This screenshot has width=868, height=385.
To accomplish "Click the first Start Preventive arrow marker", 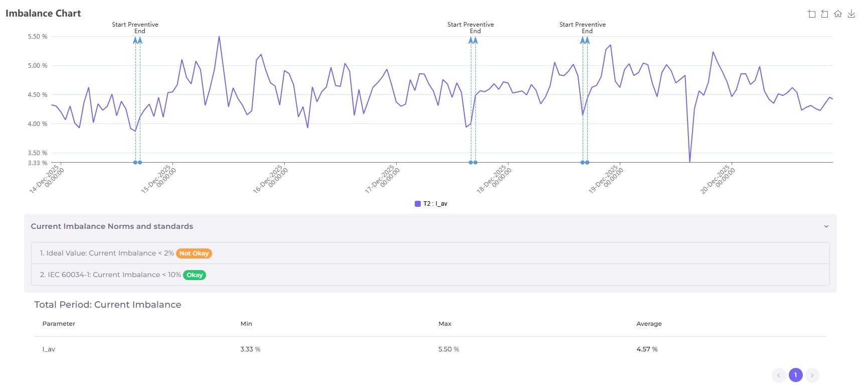I will pyautogui.click(x=135, y=40).
